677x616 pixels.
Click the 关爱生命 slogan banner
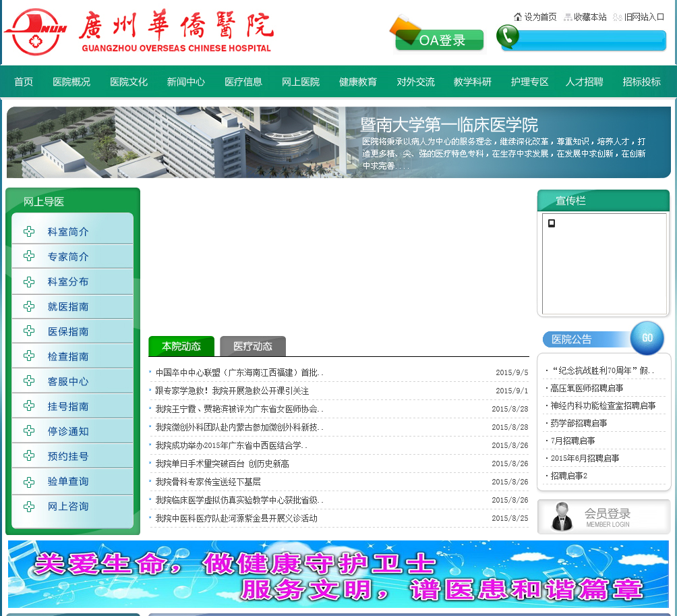[x=338, y=574]
